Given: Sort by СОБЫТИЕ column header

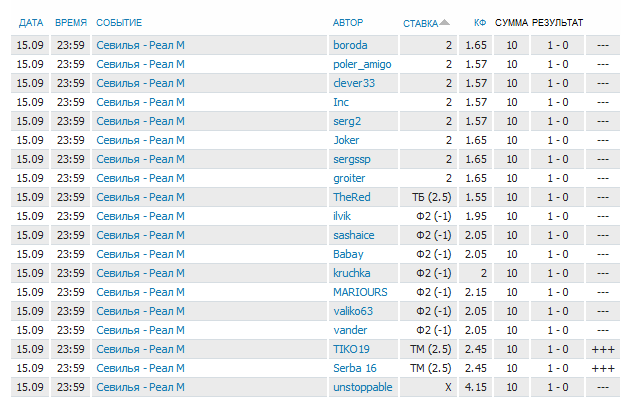Looking at the screenshot, I should pos(119,23).
